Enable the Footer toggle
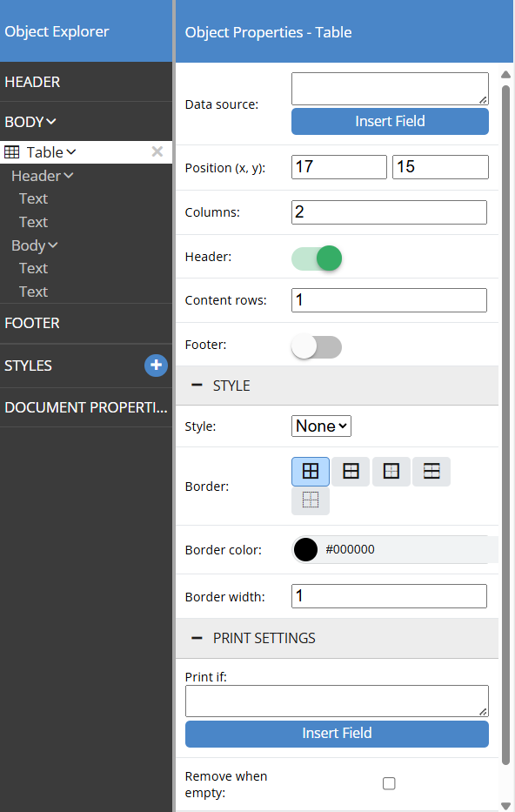Image resolution: width=515 pixels, height=812 pixels. (x=317, y=347)
